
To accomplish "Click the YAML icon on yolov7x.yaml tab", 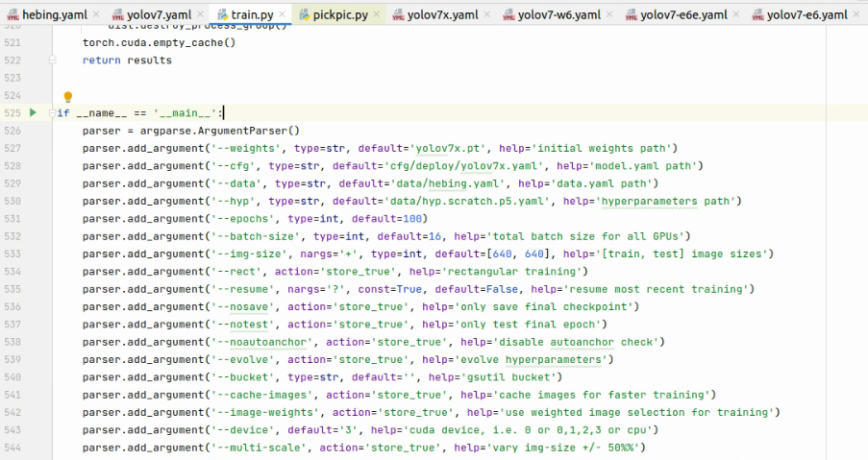I will point(399,15).
